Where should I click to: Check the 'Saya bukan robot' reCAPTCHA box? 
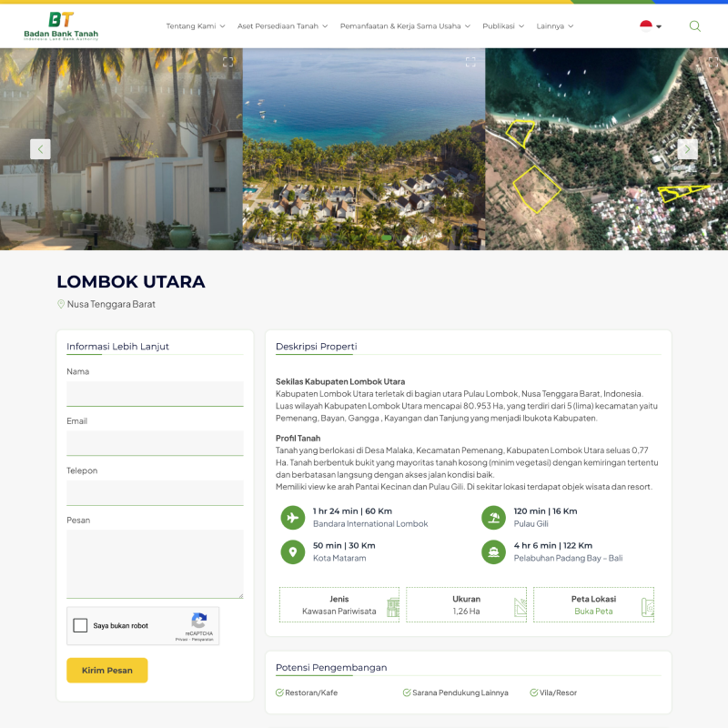tap(80, 626)
